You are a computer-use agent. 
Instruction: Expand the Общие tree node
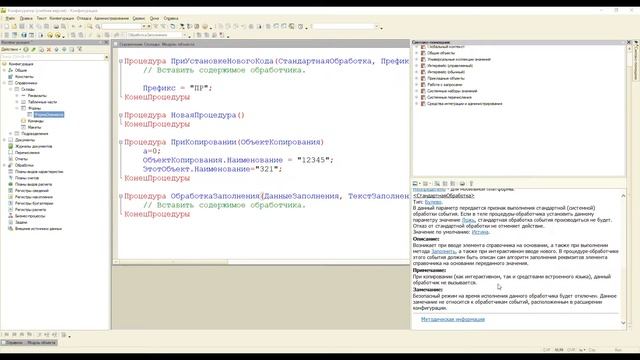coord(4,70)
